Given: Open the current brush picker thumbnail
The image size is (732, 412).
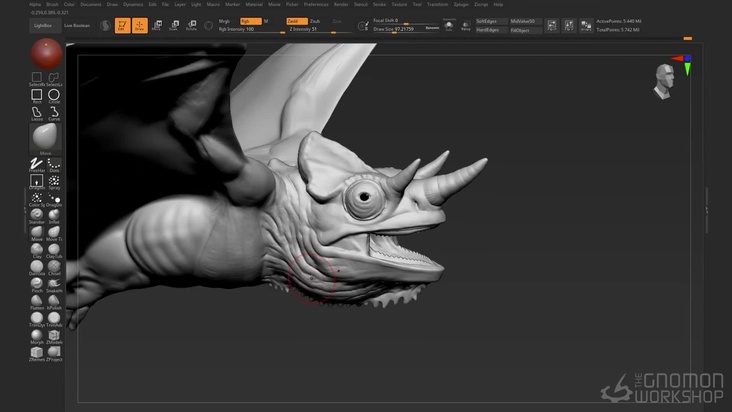Looking at the screenshot, I should click(x=45, y=136).
